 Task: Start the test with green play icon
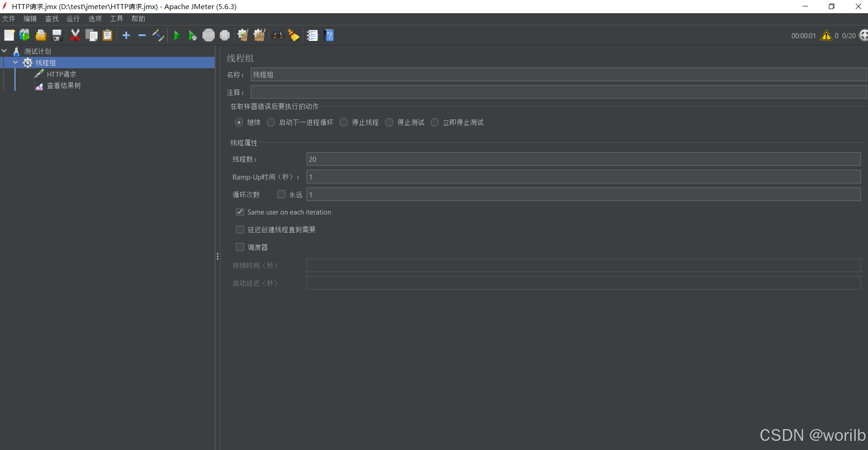point(177,35)
